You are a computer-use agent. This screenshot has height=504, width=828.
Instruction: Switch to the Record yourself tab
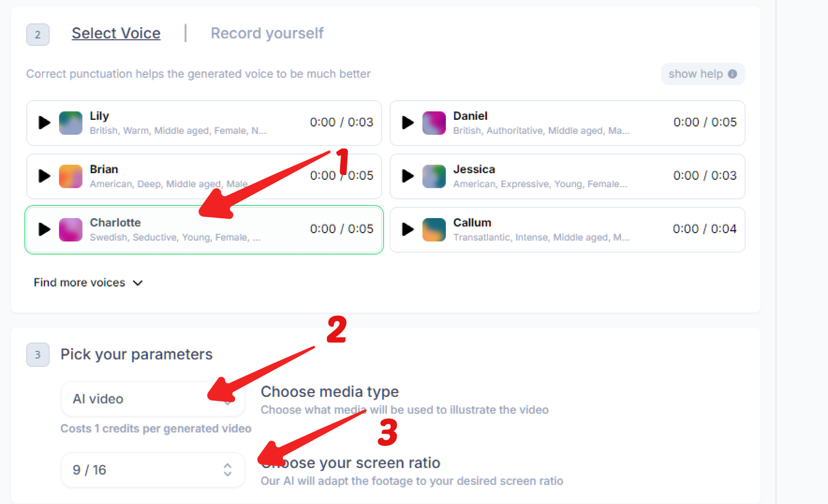click(x=267, y=33)
